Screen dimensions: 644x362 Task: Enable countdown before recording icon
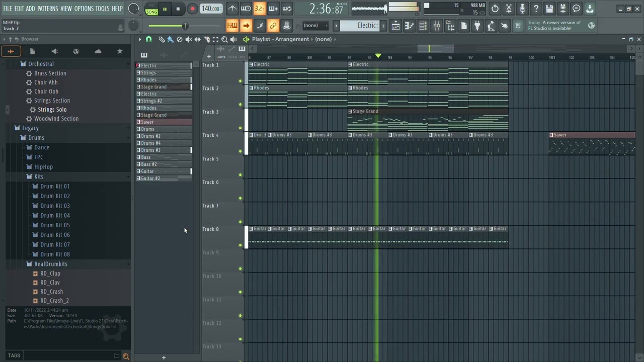point(259,9)
